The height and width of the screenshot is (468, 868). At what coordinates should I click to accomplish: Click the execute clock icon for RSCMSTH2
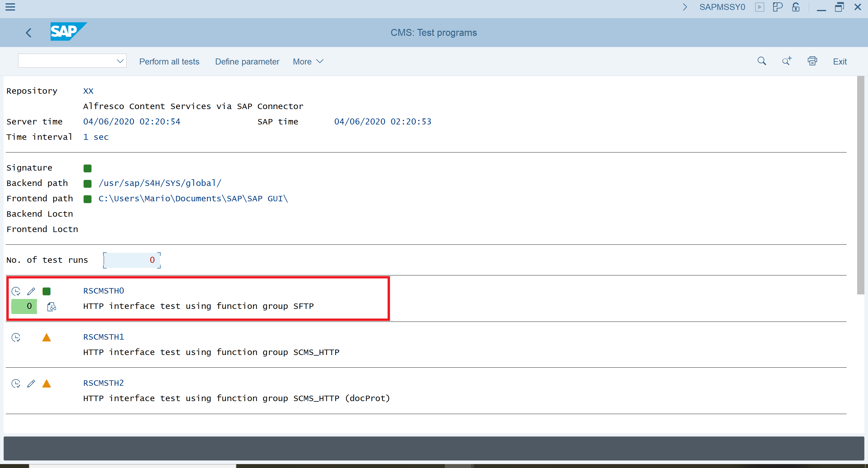point(16,383)
